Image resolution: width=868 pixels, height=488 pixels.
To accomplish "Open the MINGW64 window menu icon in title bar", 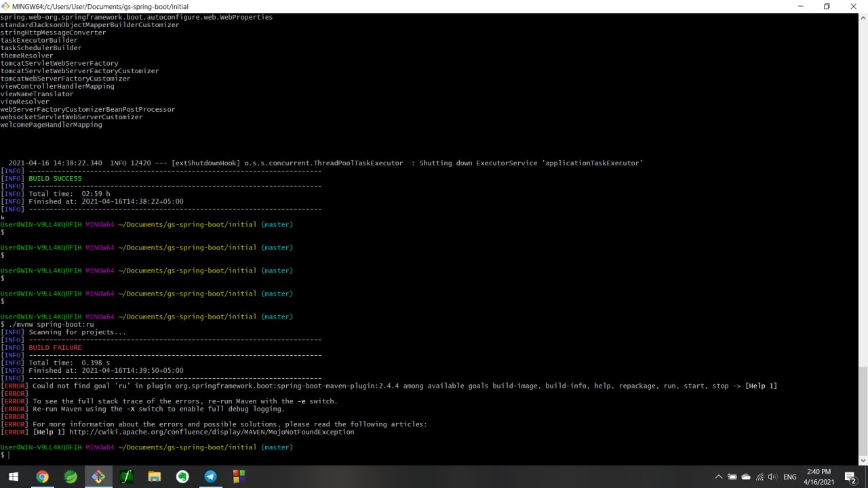I will click(6, 6).
